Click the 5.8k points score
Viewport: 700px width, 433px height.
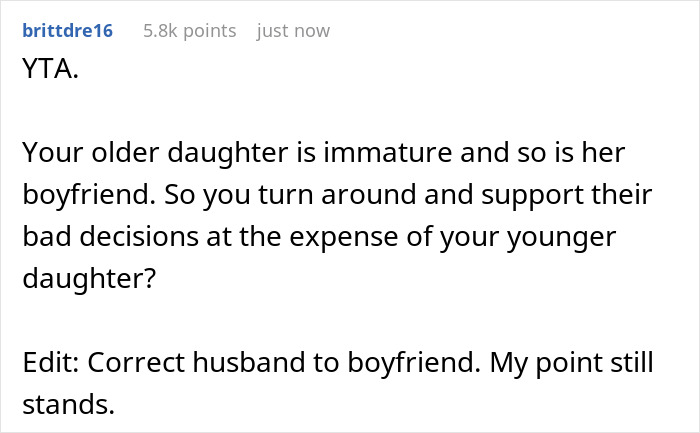point(190,31)
